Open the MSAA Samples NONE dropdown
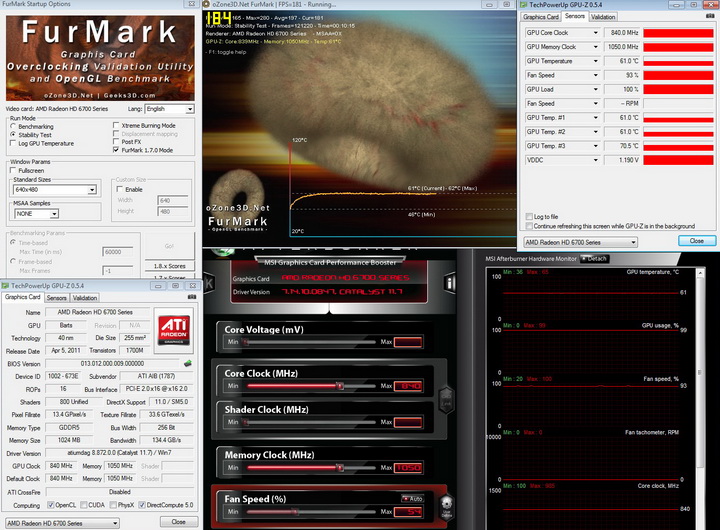This screenshot has width=720, height=530. [x=54, y=214]
